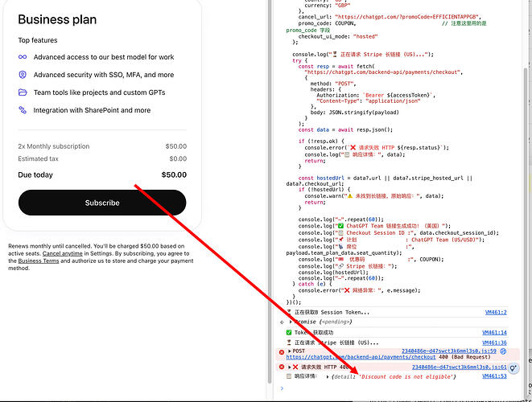Screen dimensions: 532x402
Task: Open the VM461:2 source link
Action: point(496,312)
